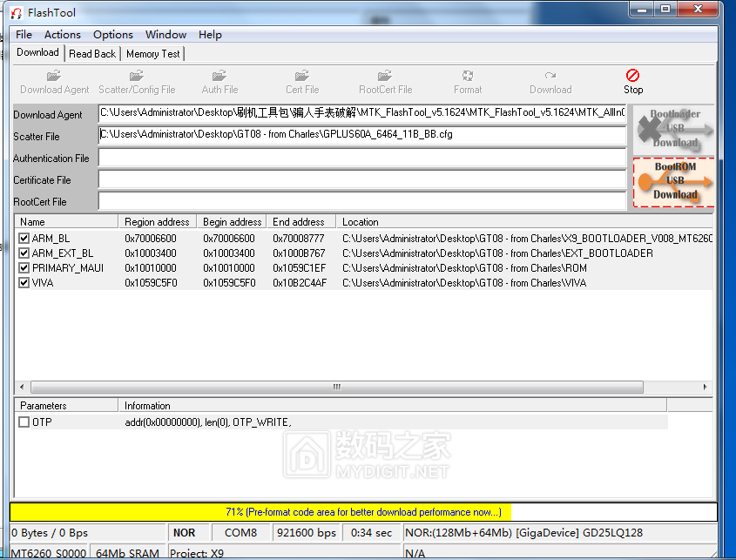This screenshot has height=560, width=736.
Task: Open the Options menu
Action: click(x=113, y=35)
